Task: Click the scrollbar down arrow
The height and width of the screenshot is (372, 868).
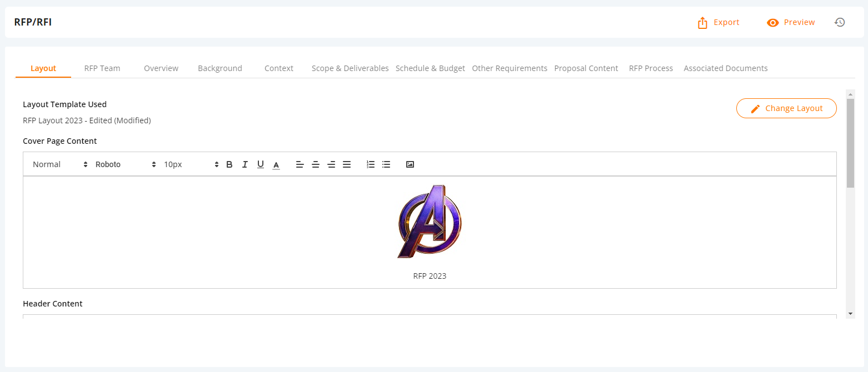Action: pos(850,314)
